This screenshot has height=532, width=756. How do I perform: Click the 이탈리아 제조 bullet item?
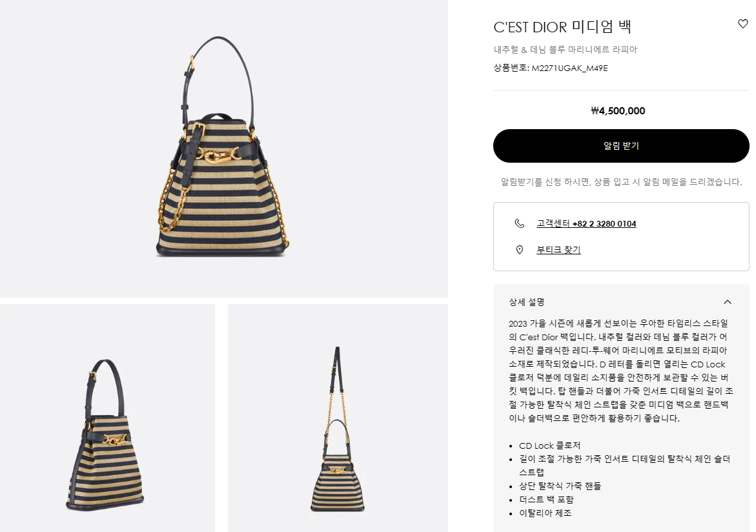[x=546, y=513]
